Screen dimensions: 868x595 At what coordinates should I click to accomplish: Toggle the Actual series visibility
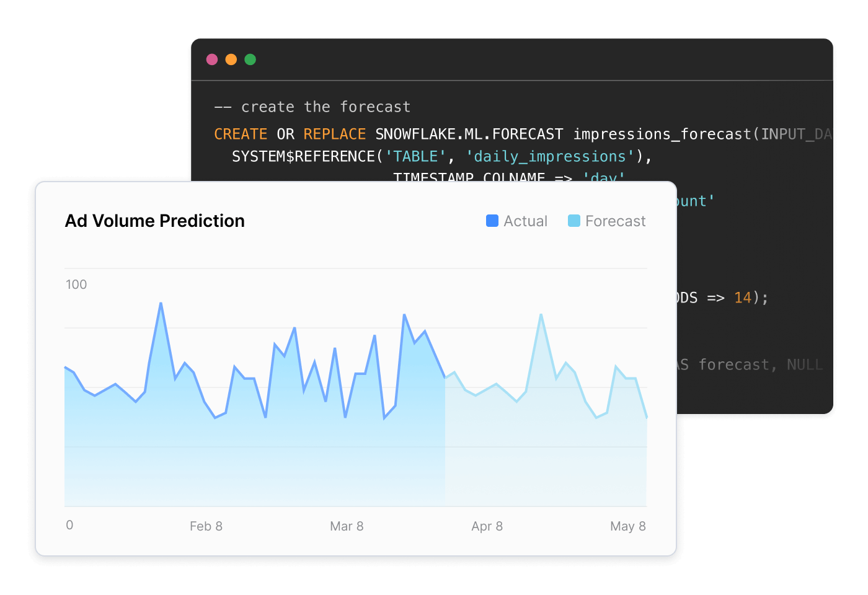click(516, 221)
